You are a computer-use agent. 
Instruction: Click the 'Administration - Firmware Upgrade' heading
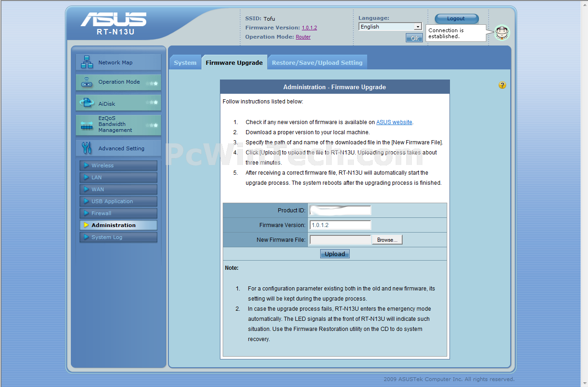(x=334, y=87)
